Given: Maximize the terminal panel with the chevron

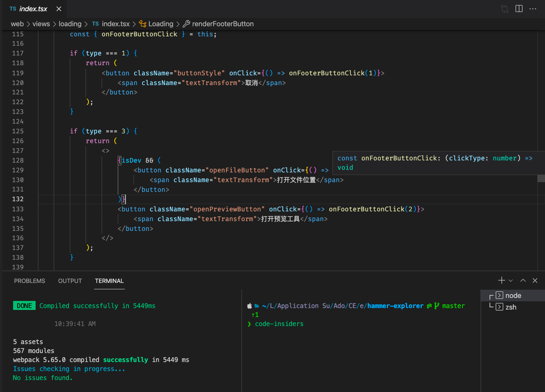Looking at the screenshot, I should [523, 280].
